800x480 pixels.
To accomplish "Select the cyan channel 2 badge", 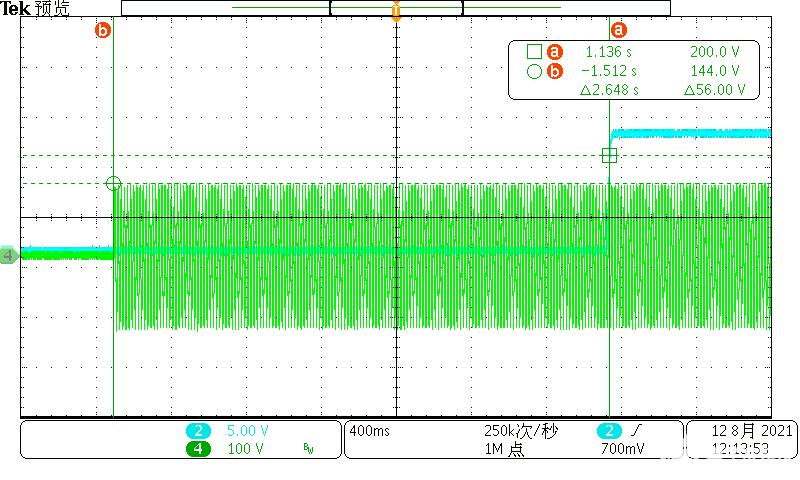I will (198, 431).
